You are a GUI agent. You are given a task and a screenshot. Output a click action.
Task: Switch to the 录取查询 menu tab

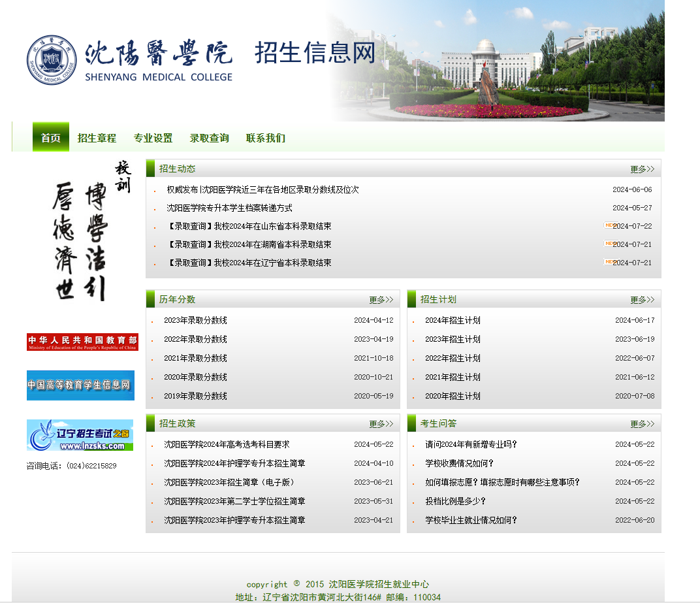pos(209,138)
